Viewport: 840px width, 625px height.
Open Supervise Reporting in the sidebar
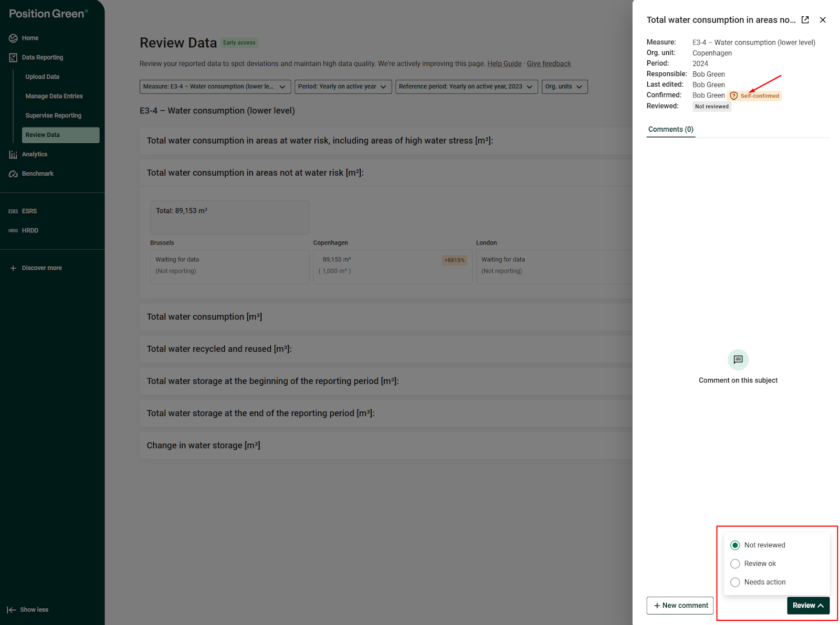click(53, 116)
